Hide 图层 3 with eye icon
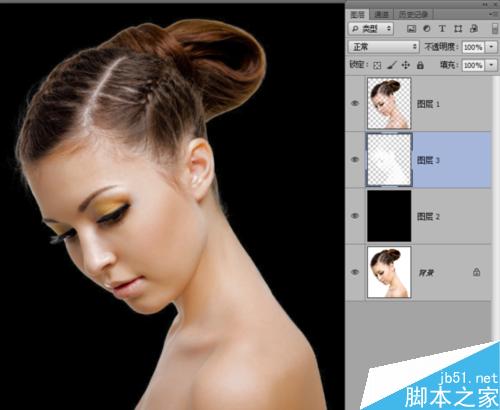 [x=355, y=159]
